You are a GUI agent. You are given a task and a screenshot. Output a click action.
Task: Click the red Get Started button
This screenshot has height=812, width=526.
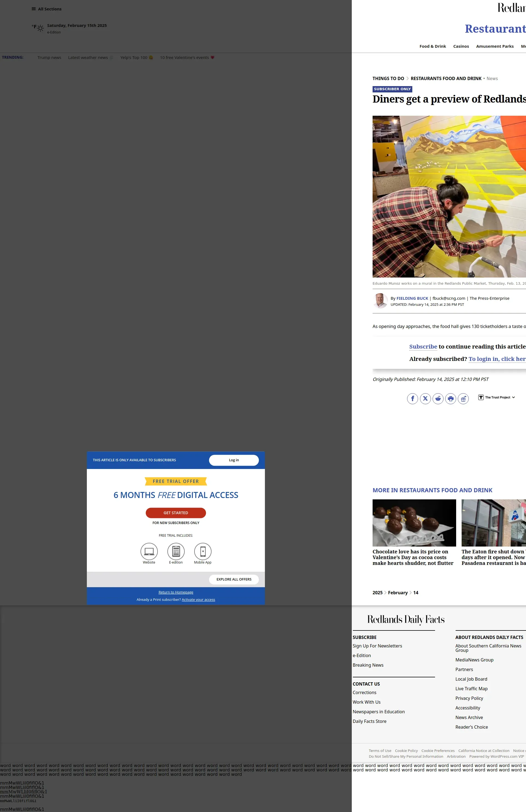pyautogui.click(x=176, y=513)
